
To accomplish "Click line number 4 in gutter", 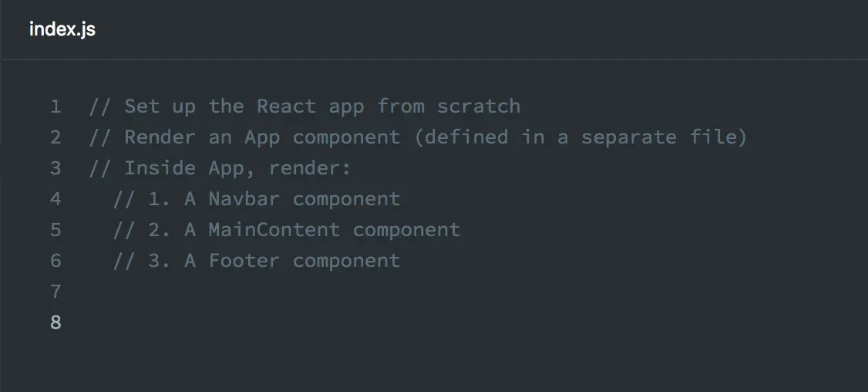I will click(56, 199).
